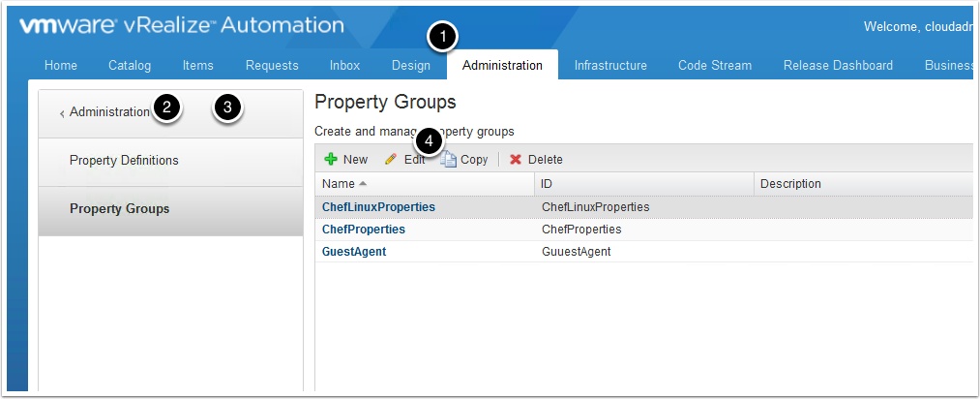This screenshot has height=399, width=980.
Task: Click the Delete button label
Action: coord(545,160)
